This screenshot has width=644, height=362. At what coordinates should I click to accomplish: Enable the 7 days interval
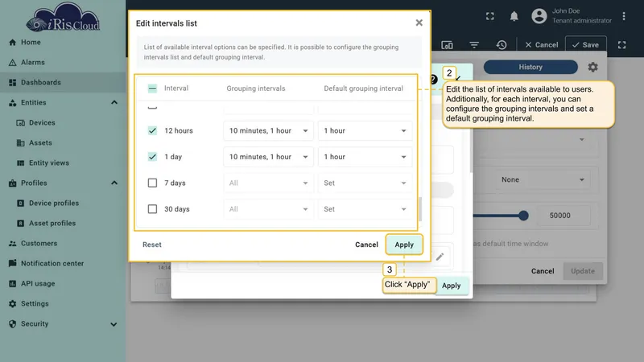pyautogui.click(x=152, y=183)
